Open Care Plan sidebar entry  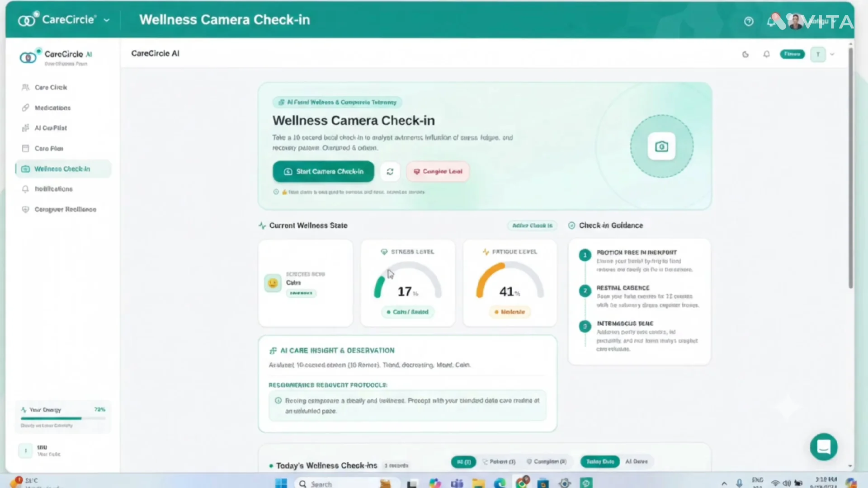pos(49,148)
